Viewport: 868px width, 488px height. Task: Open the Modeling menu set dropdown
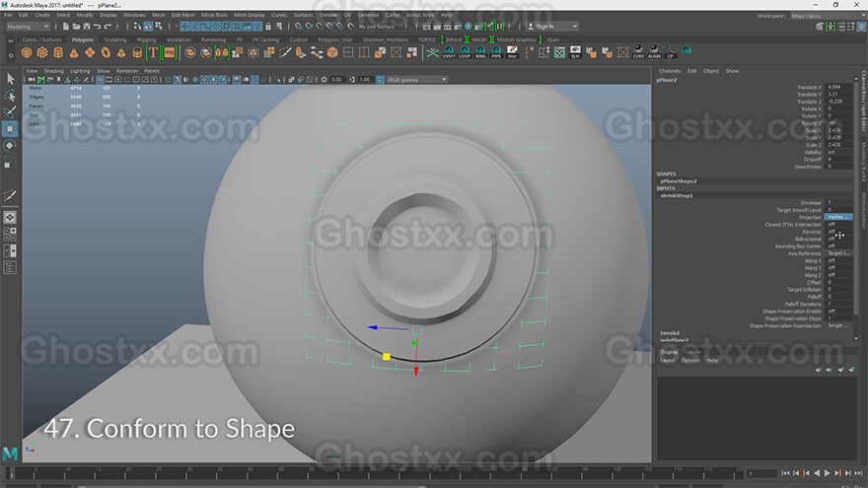(28, 27)
